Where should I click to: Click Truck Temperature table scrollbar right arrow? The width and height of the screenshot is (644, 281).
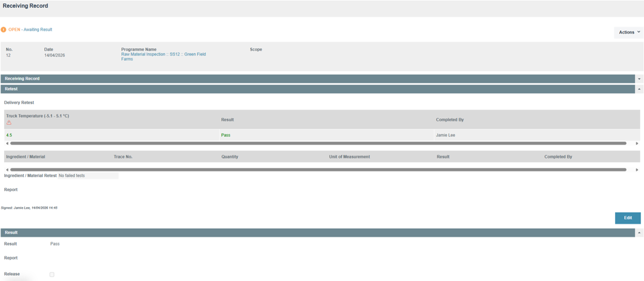pos(637,143)
